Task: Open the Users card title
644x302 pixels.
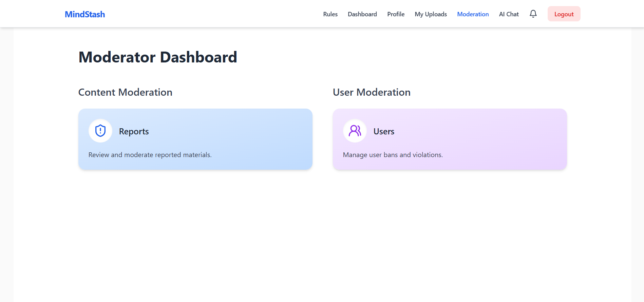Action: pyautogui.click(x=384, y=132)
